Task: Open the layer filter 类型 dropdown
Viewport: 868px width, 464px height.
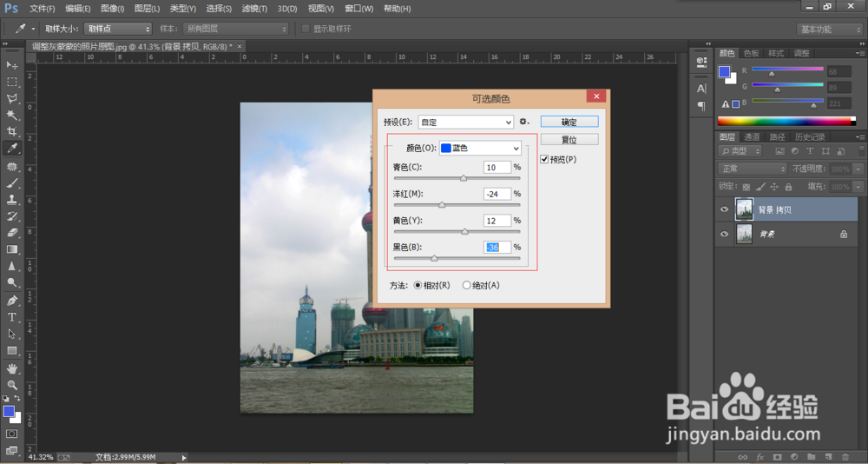Action: pos(740,151)
